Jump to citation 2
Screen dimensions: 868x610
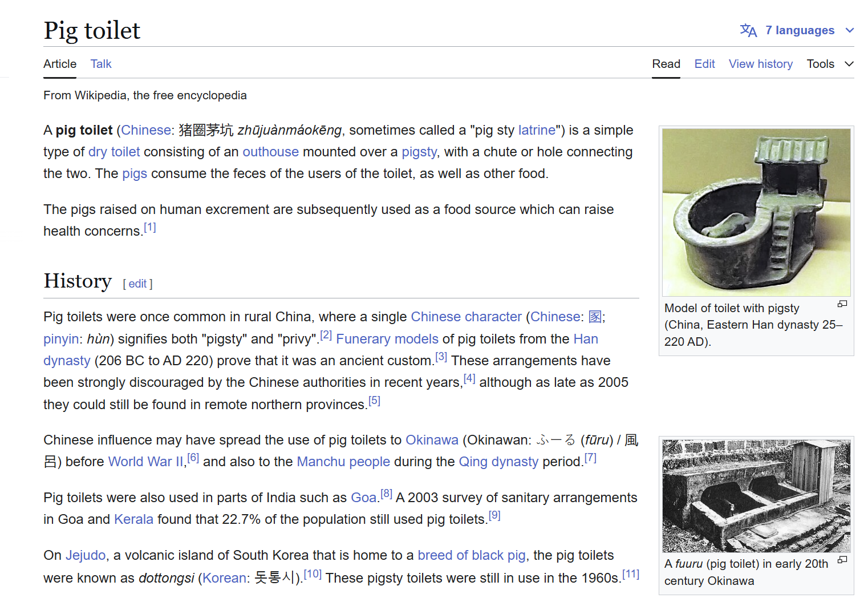pos(326,335)
